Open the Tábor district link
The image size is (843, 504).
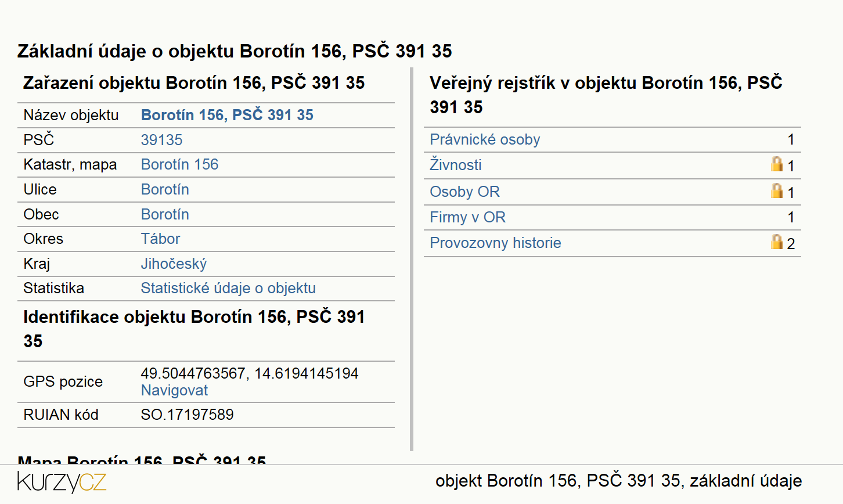(x=160, y=239)
